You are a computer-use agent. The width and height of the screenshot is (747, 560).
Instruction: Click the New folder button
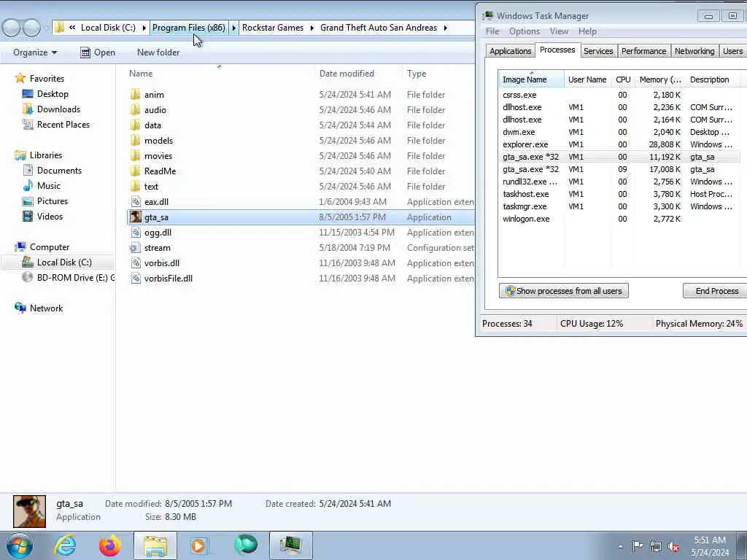(x=158, y=52)
